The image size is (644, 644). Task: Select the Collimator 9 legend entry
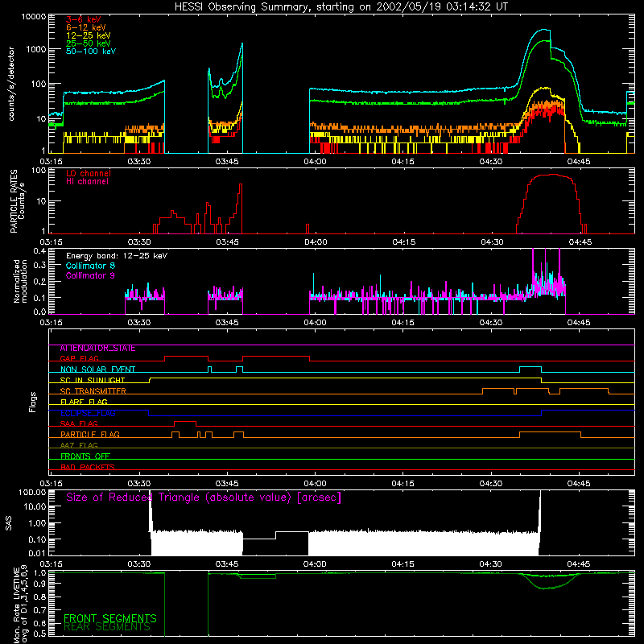click(90, 275)
